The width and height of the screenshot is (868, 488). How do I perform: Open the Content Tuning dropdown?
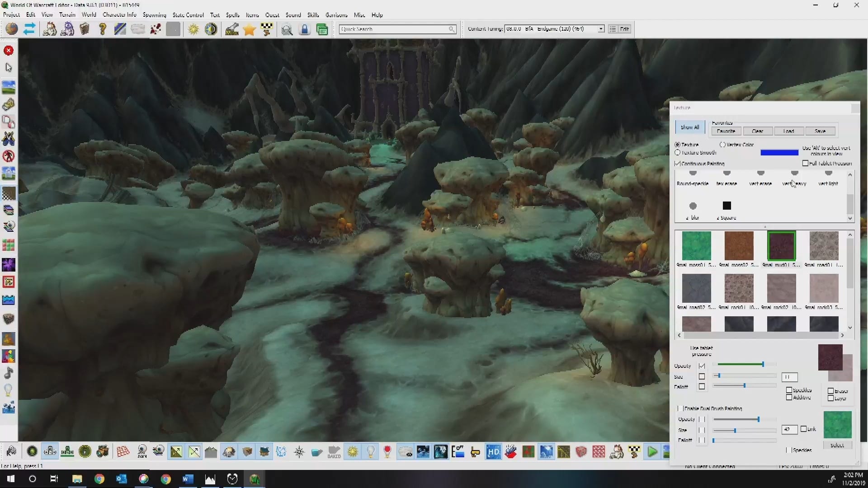(601, 29)
